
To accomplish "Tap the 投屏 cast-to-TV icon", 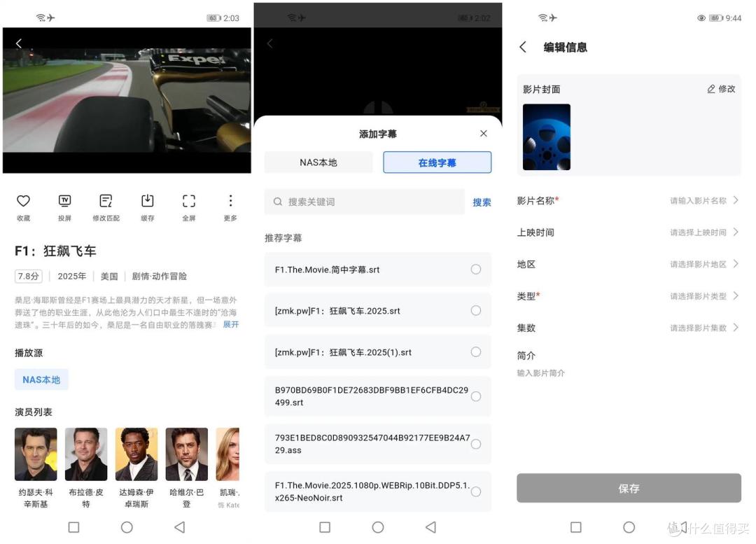I will click(64, 201).
